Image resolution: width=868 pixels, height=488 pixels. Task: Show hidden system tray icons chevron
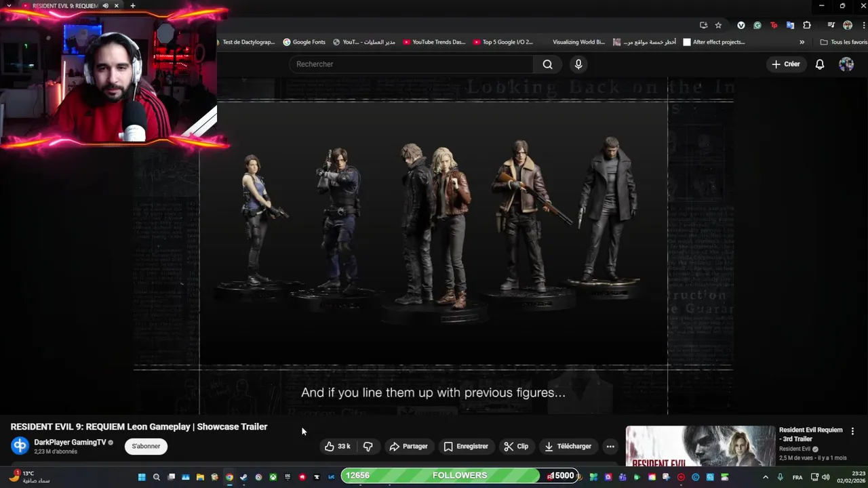[x=766, y=477]
